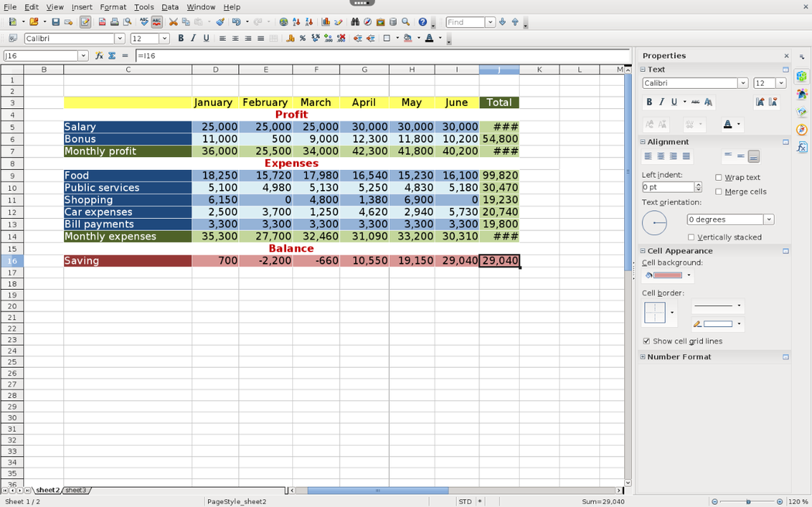The image size is (812, 507).
Task: Open the Navigator compass icon in sidebar
Action: [802, 130]
